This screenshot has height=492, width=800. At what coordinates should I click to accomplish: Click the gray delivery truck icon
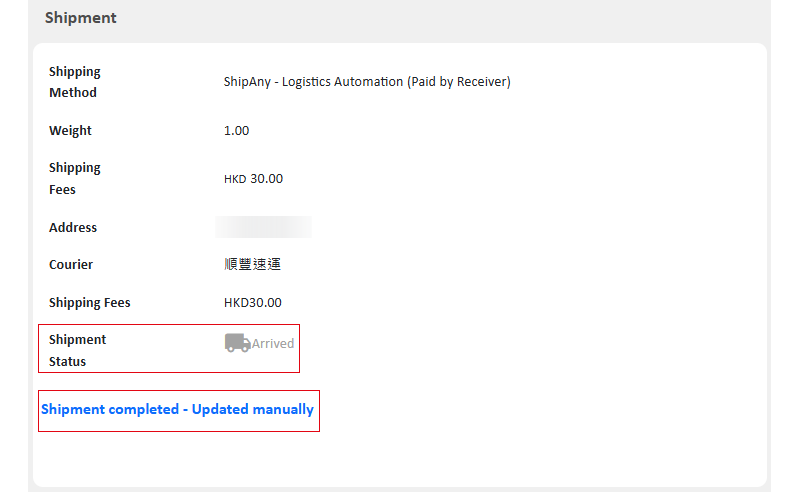tap(237, 343)
